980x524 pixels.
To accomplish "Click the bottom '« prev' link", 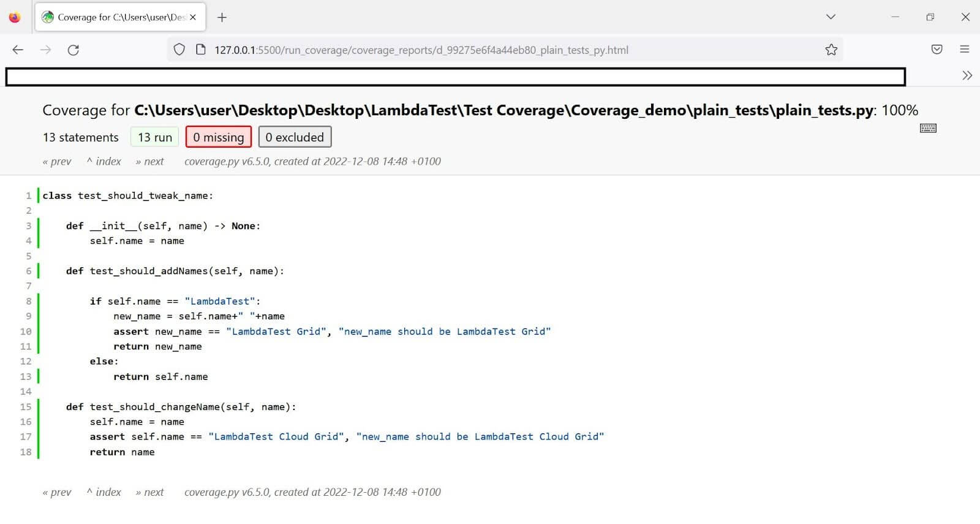I will [57, 492].
